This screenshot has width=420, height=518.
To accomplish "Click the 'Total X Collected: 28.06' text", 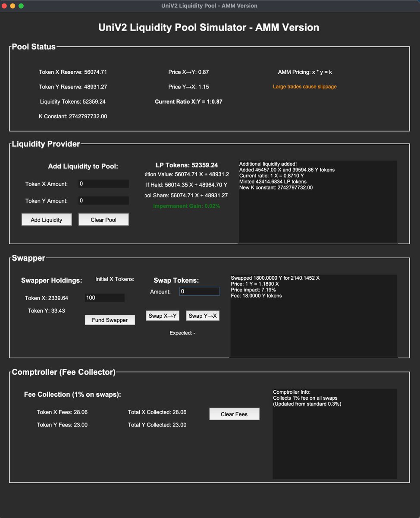I will [157, 412].
